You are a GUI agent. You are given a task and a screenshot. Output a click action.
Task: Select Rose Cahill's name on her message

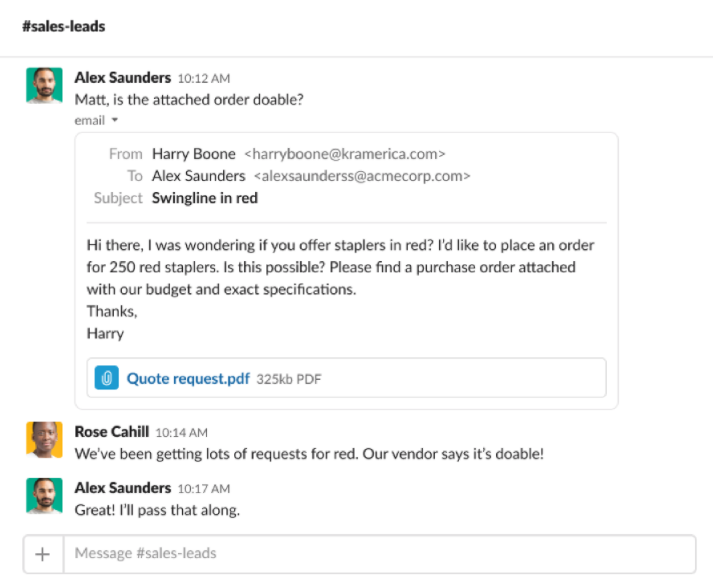pyautogui.click(x=112, y=432)
